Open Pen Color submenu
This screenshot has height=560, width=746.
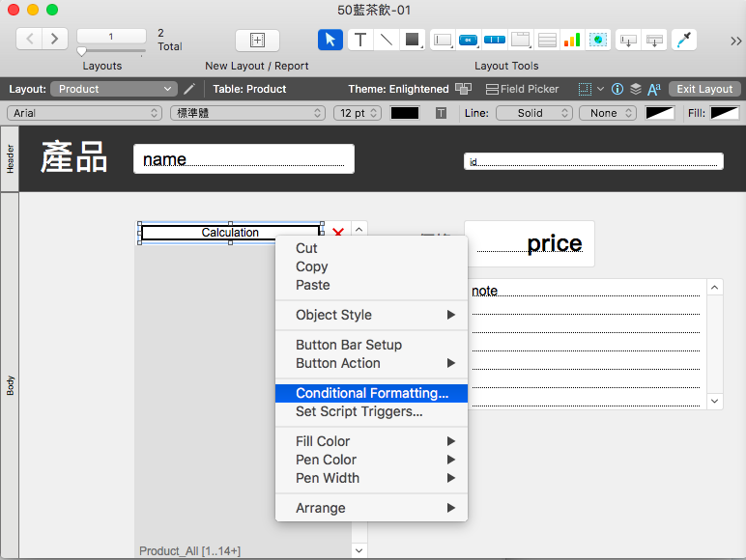(371, 460)
